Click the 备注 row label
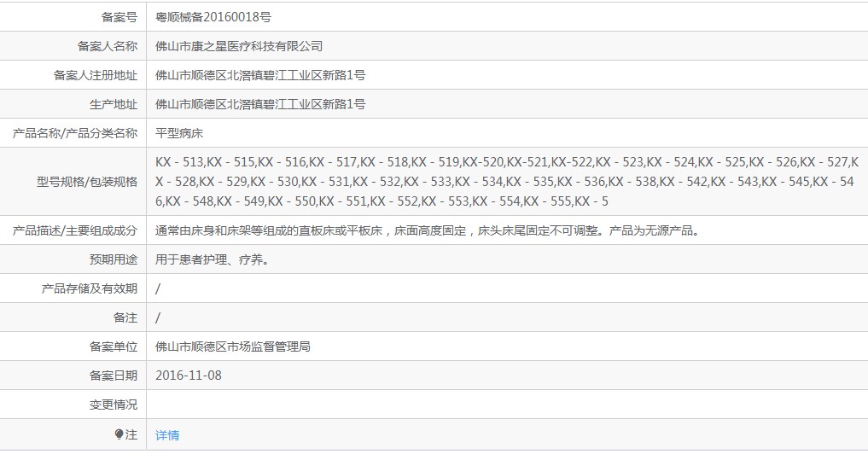Image resolution: width=868 pixels, height=460 pixels. (x=125, y=317)
